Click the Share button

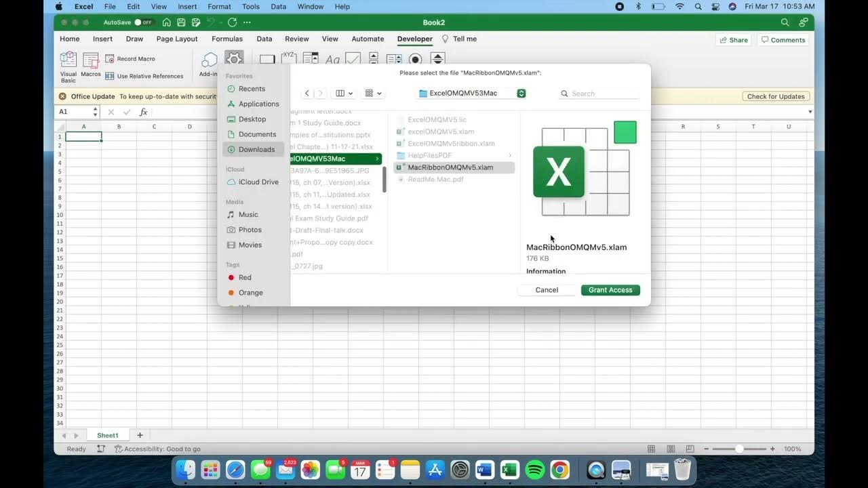click(x=733, y=40)
